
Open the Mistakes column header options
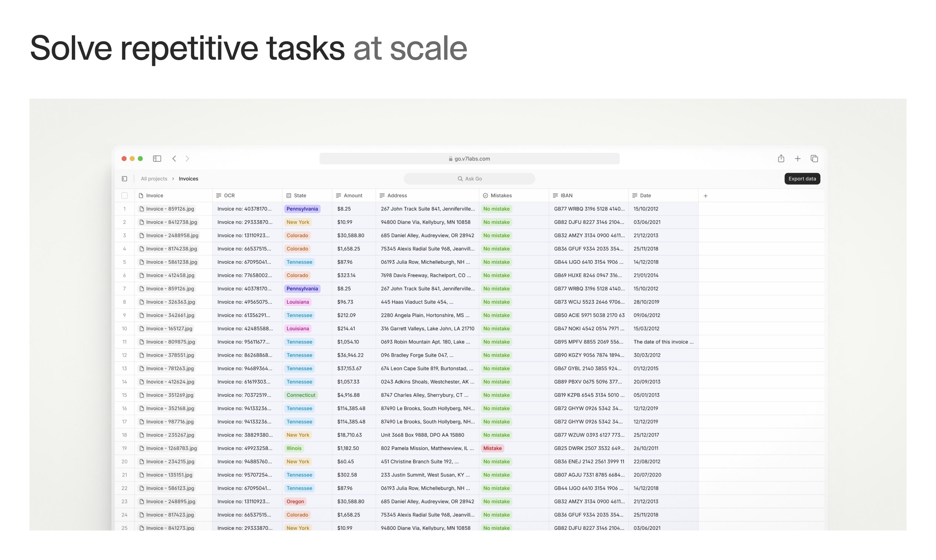[x=501, y=196]
